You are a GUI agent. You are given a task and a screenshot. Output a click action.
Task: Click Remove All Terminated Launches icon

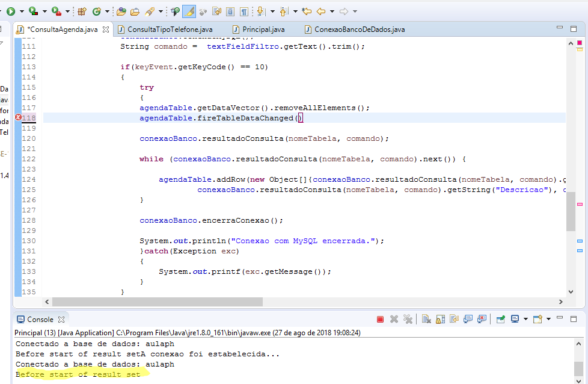click(x=408, y=319)
